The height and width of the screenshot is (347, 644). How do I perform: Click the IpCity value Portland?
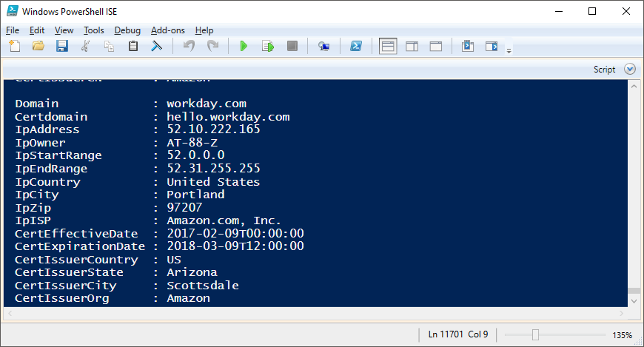195,195
